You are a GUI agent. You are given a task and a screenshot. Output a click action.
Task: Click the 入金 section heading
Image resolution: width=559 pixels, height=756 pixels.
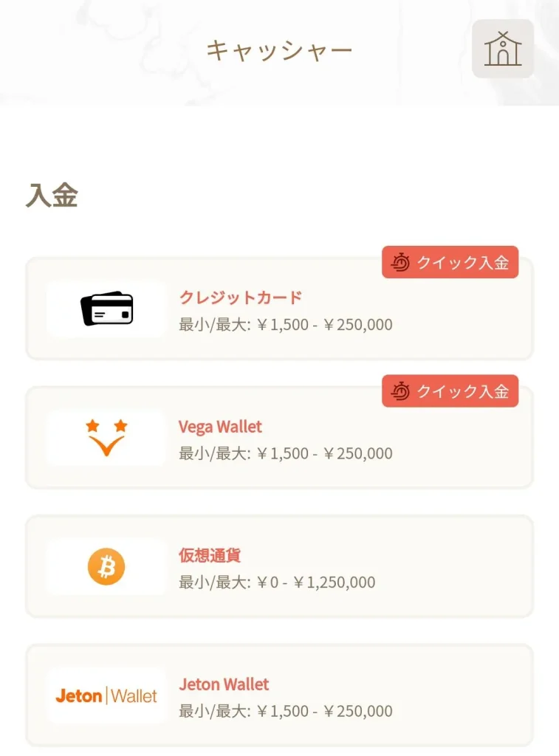pyautogui.click(x=52, y=196)
